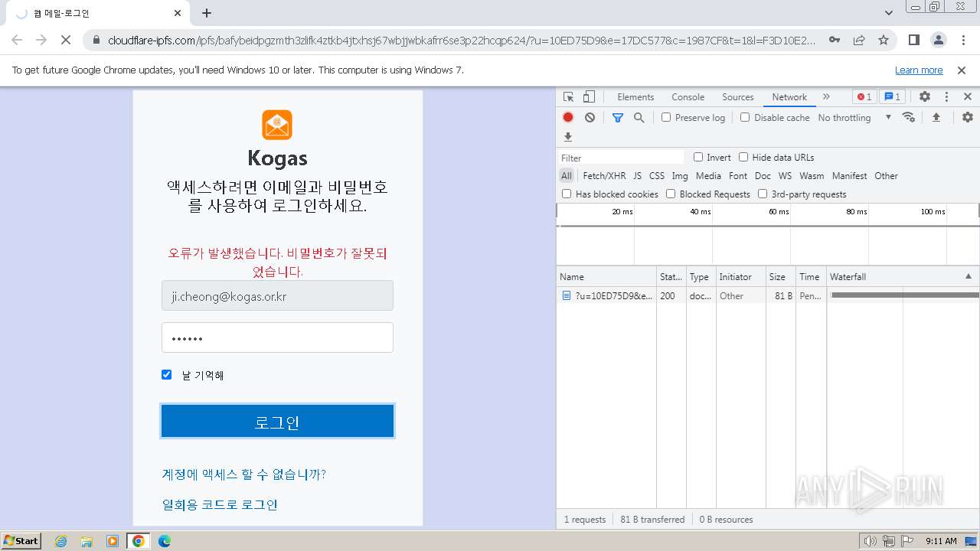Filter requests by Fetch/XHR

(604, 176)
